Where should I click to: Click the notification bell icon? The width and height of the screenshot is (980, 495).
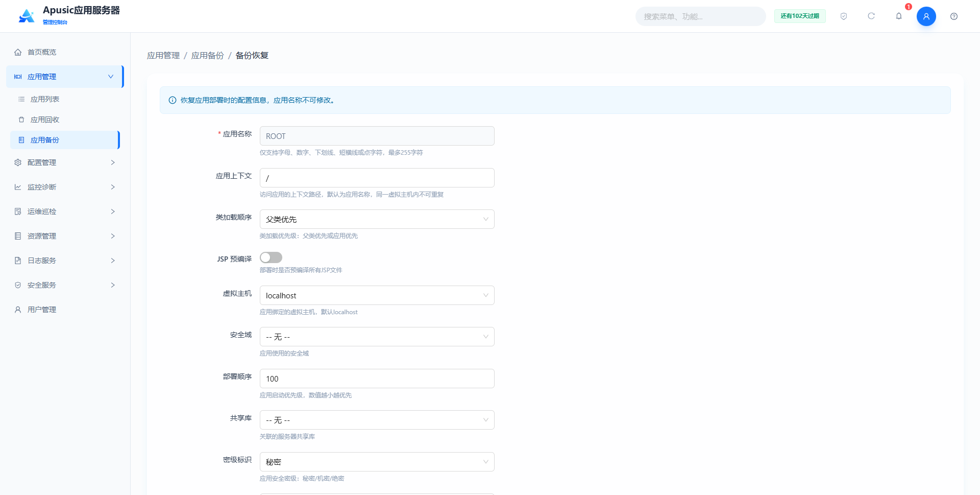tap(899, 16)
